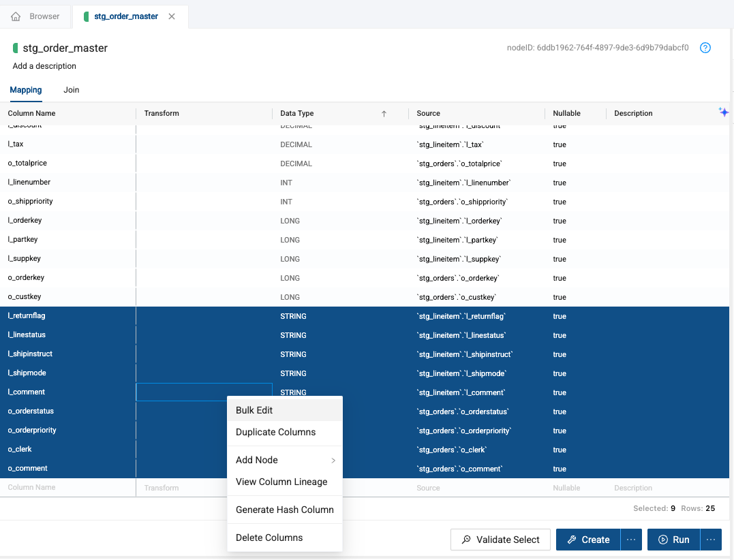Select the l_orderkey column name
The image size is (734, 560).
pos(25,220)
